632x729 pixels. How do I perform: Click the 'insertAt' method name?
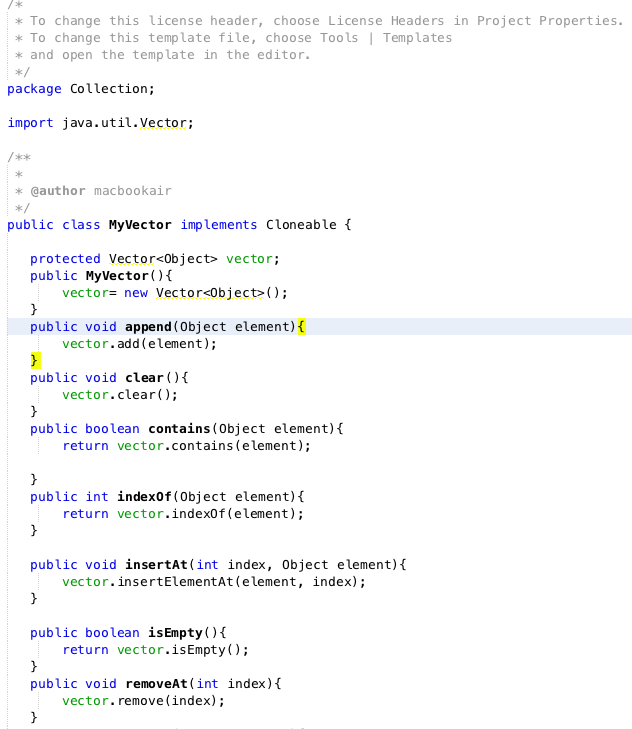coord(156,565)
